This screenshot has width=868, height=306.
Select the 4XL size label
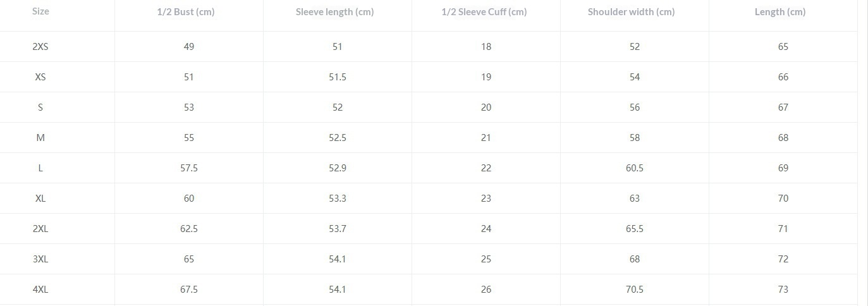tap(40, 290)
